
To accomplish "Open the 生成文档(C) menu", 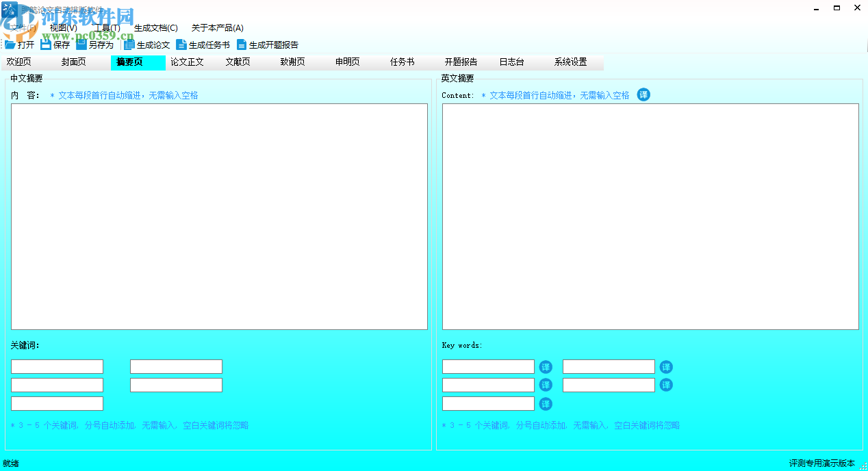I will point(156,28).
